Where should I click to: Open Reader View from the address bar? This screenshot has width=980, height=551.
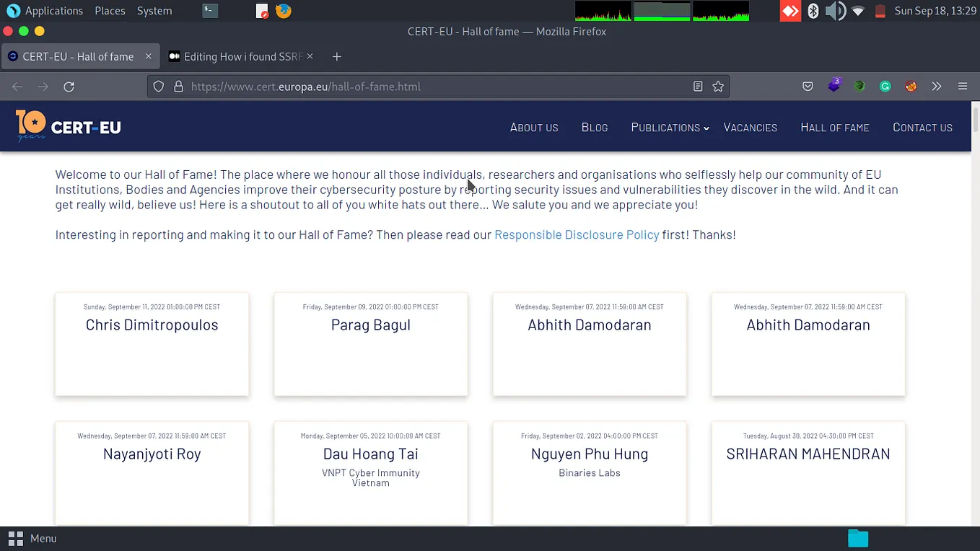tap(697, 86)
